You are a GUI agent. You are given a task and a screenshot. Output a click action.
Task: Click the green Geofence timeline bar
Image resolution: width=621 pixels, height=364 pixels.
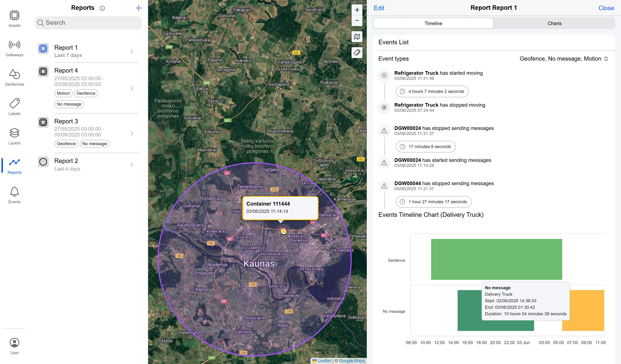(496, 259)
